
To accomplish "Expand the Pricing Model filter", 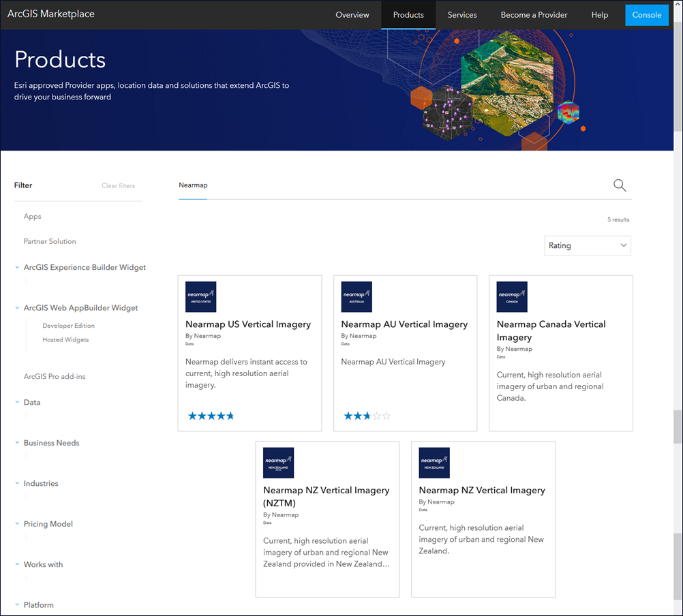I will (x=17, y=524).
